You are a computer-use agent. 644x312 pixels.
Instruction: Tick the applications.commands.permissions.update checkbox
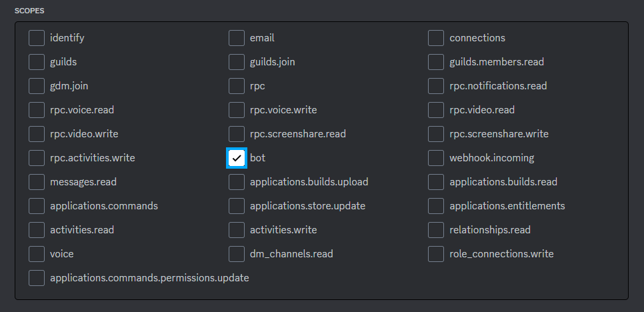point(37,278)
